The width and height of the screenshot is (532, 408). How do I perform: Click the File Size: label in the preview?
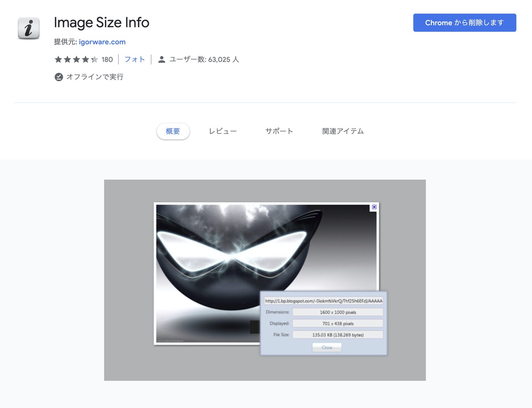click(x=281, y=335)
